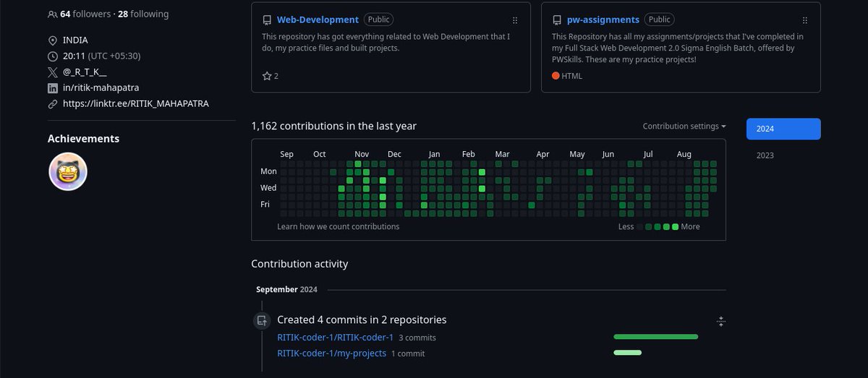Click the LinkedIn icon
Viewport: 868px width, 378px height.
tap(52, 88)
